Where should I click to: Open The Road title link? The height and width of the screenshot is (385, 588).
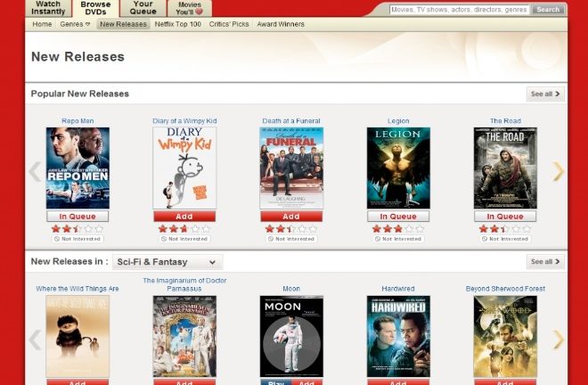click(x=505, y=121)
